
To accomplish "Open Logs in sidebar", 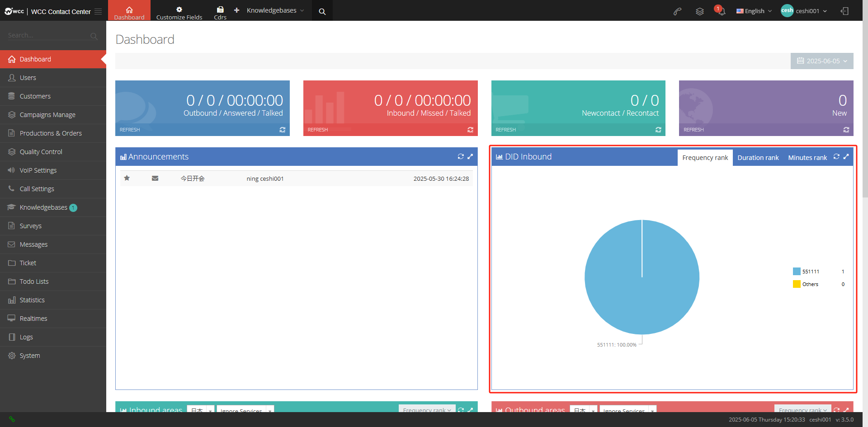I will 53,337.
